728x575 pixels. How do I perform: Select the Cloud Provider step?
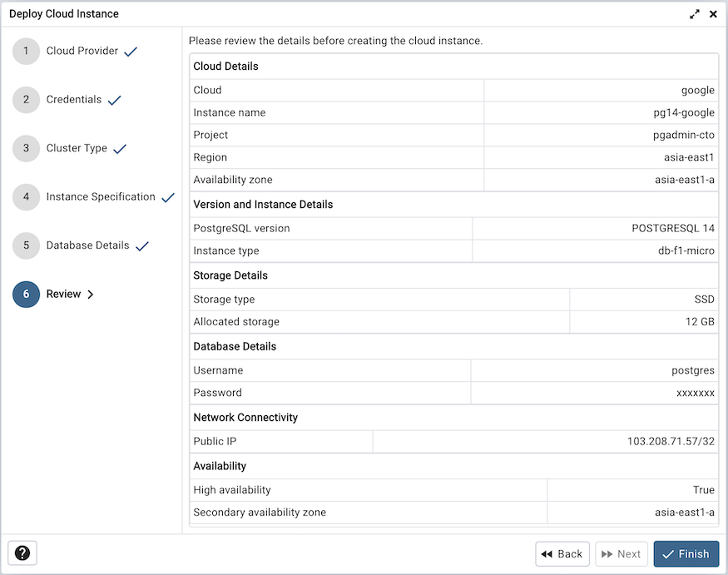click(82, 51)
